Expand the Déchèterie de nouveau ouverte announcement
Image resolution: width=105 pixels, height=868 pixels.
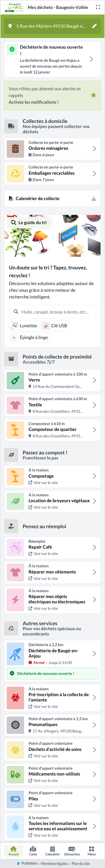[52, 59]
